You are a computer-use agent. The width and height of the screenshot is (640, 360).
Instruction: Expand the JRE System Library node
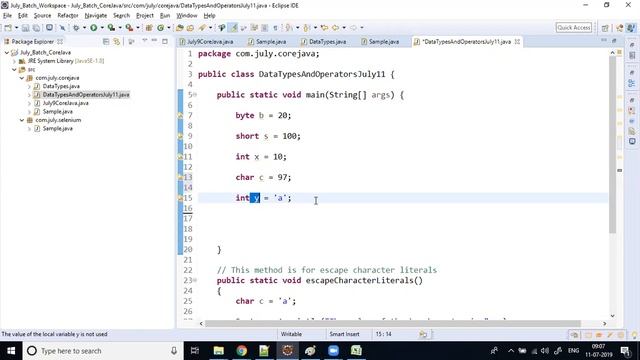14,61
